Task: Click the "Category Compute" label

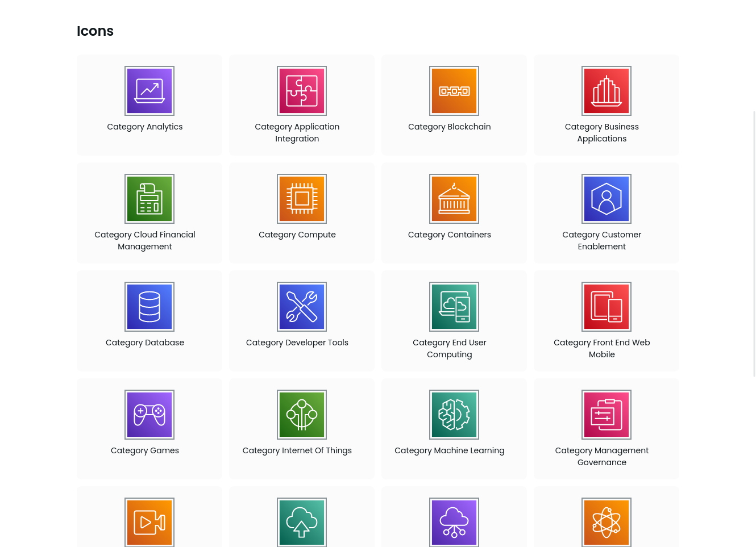Action: pyautogui.click(x=297, y=235)
